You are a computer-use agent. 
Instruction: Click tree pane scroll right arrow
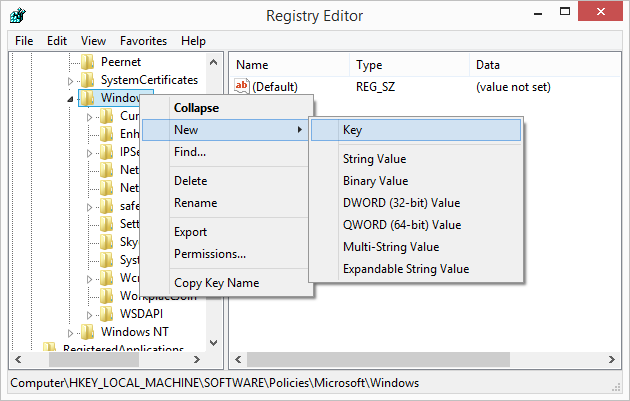[197, 359]
